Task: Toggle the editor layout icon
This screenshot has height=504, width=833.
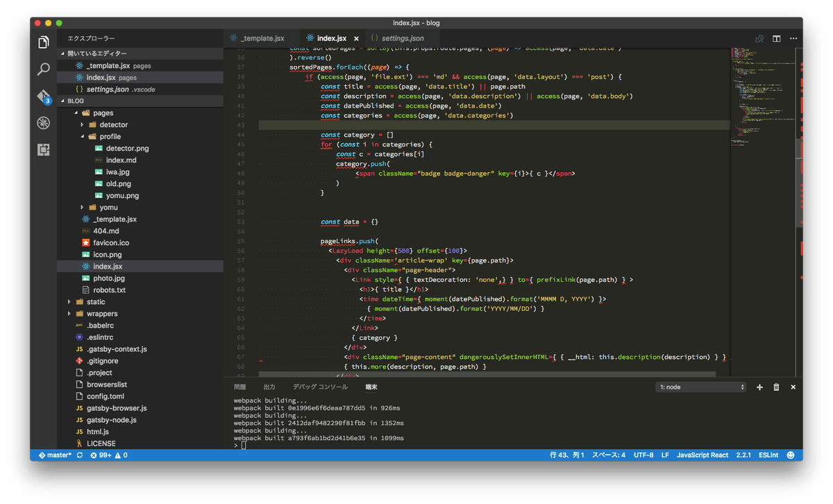Action: (775, 39)
